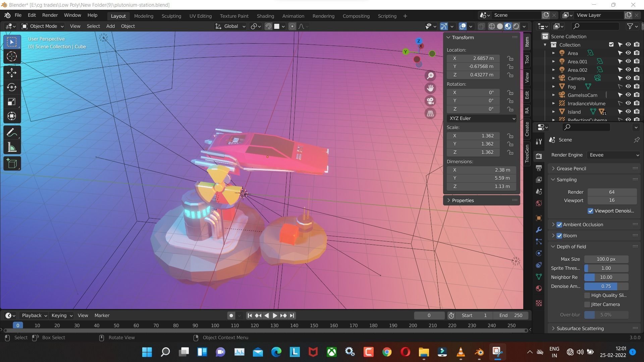This screenshot has height=362, width=644.
Task: Open the Render menu
Action: pos(50,15)
